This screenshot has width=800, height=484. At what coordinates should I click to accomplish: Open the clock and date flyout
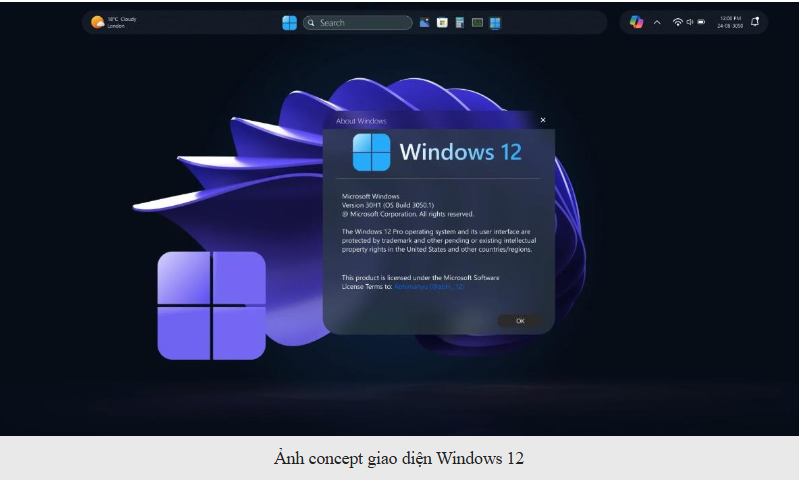coord(731,22)
